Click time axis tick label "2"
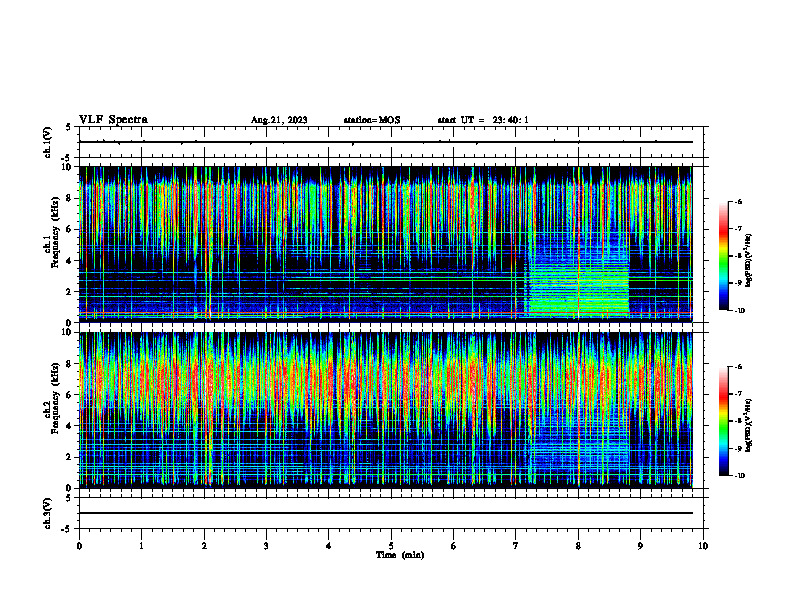The width and height of the screenshot is (792, 612). 204,546
